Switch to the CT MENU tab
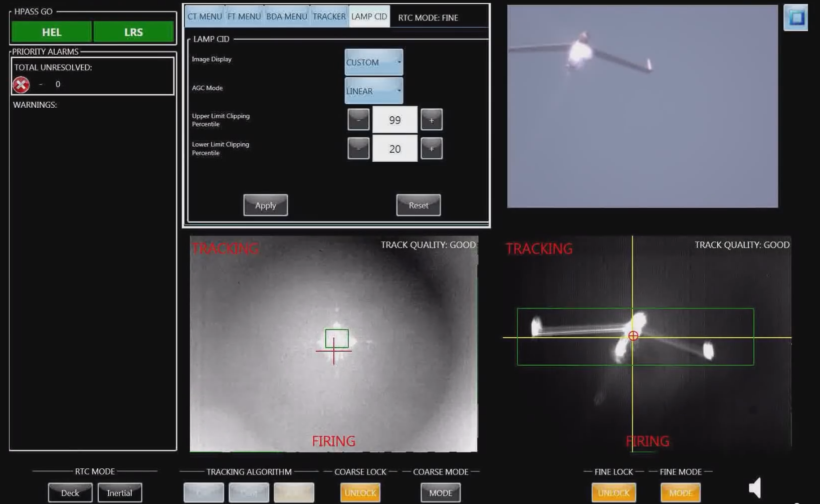The height and width of the screenshot is (504, 820). pos(204,17)
